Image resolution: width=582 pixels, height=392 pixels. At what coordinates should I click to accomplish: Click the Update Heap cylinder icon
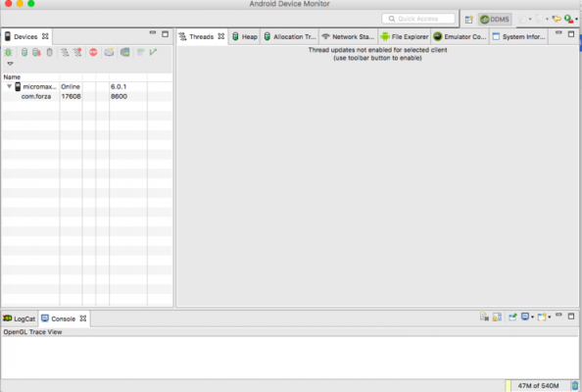pyautogui.click(x=24, y=52)
